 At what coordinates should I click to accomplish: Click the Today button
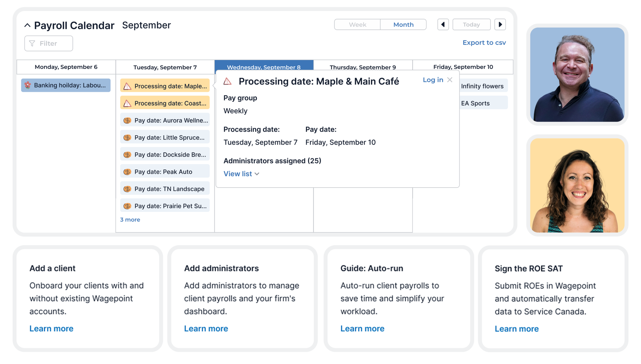tap(471, 24)
